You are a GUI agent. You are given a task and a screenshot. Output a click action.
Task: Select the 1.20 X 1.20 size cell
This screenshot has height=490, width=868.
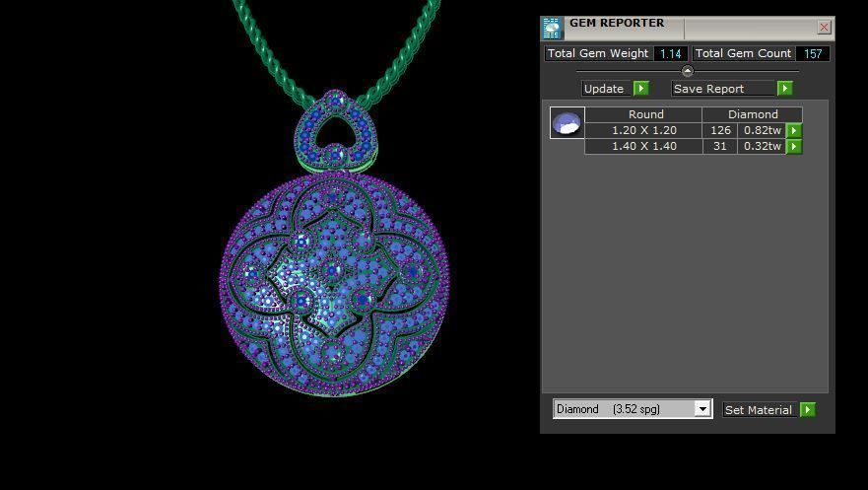[x=643, y=131]
